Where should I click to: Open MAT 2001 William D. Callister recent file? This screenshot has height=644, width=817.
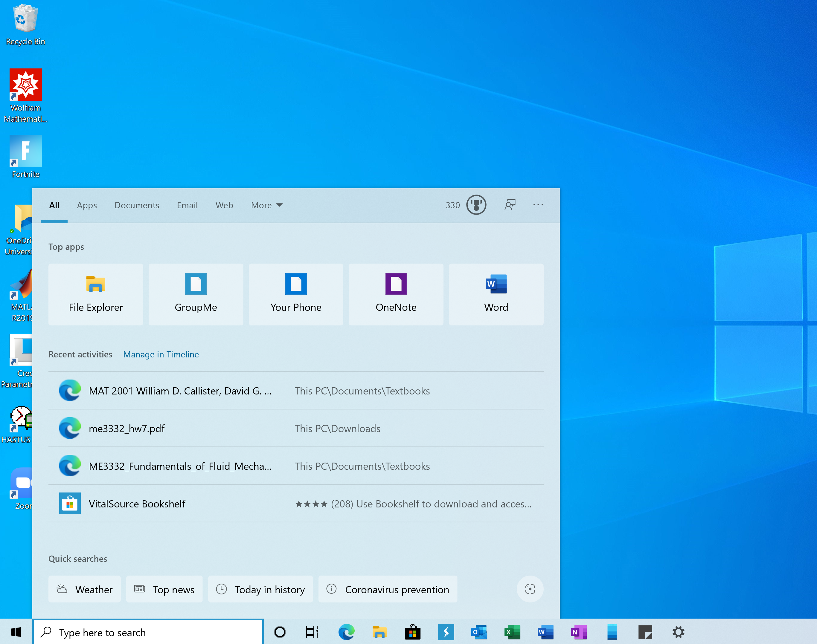pyautogui.click(x=296, y=391)
